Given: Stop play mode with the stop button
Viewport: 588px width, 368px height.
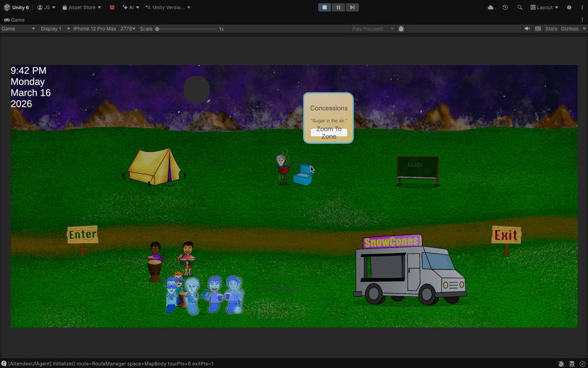Looking at the screenshot, I should click(324, 7).
